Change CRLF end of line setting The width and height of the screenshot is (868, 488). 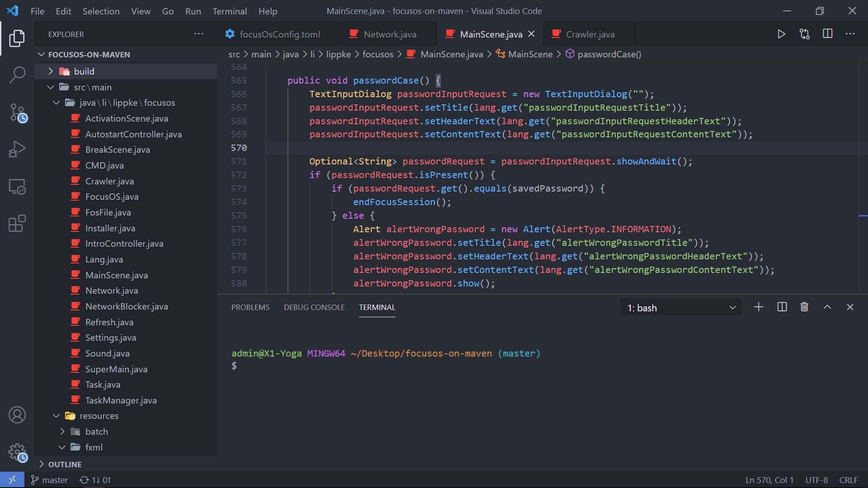pyautogui.click(x=849, y=480)
